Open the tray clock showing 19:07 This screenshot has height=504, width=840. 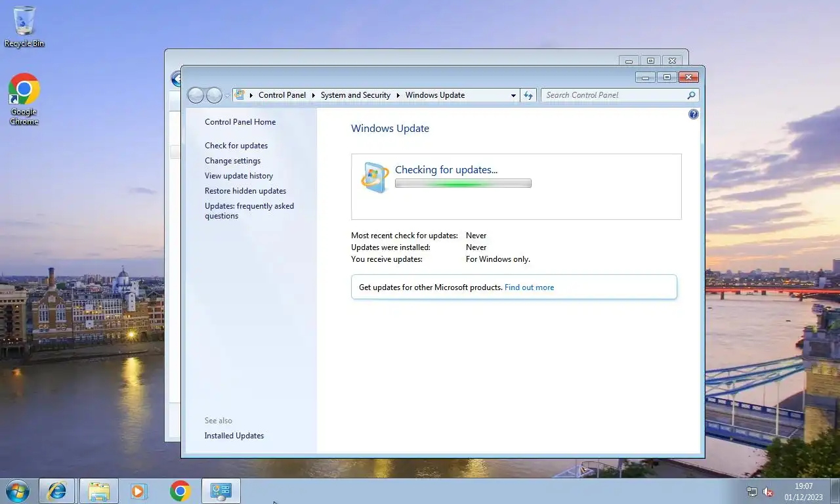[x=803, y=492]
